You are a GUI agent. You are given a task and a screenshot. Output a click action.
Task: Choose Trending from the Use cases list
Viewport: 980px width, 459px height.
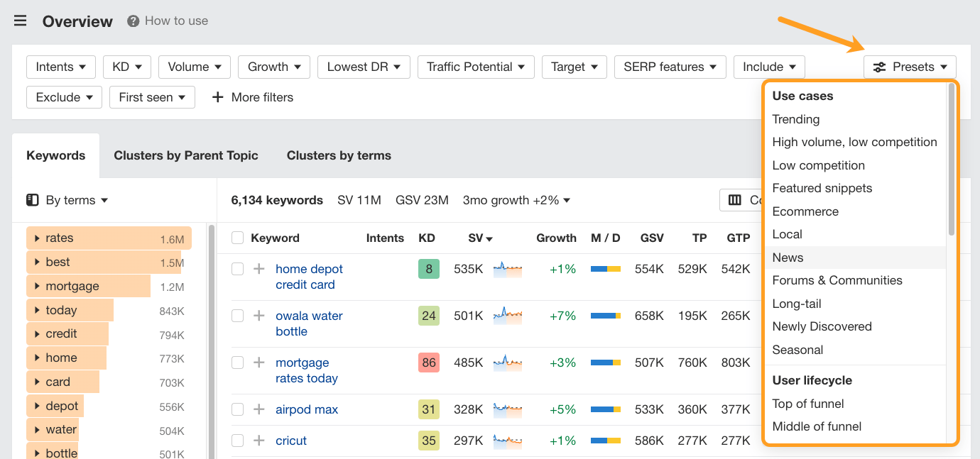[x=795, y=119]
